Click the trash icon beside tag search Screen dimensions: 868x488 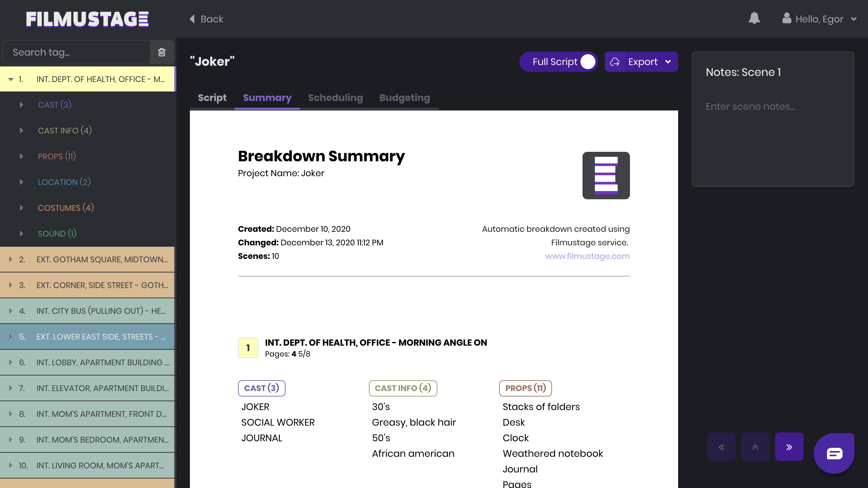tap(162, 52)
